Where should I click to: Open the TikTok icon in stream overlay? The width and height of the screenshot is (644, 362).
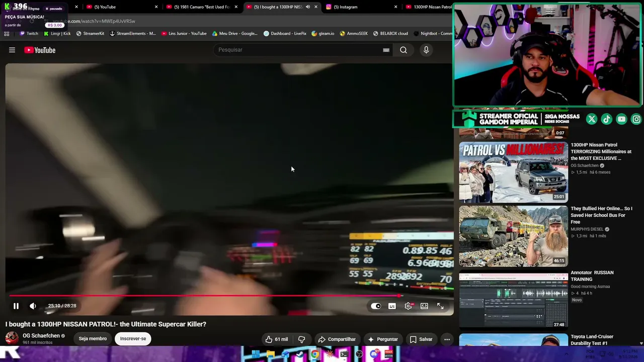pos(607,119)
